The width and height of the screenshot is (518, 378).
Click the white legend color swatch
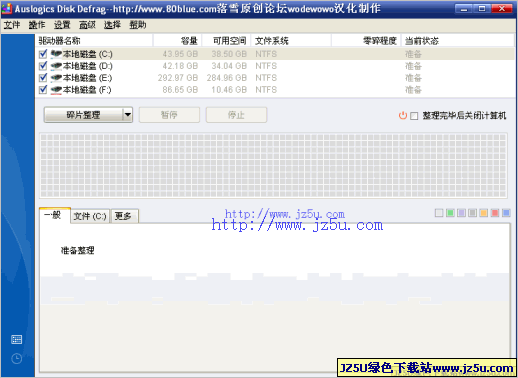pyautogui.click(x=439, y=213)
